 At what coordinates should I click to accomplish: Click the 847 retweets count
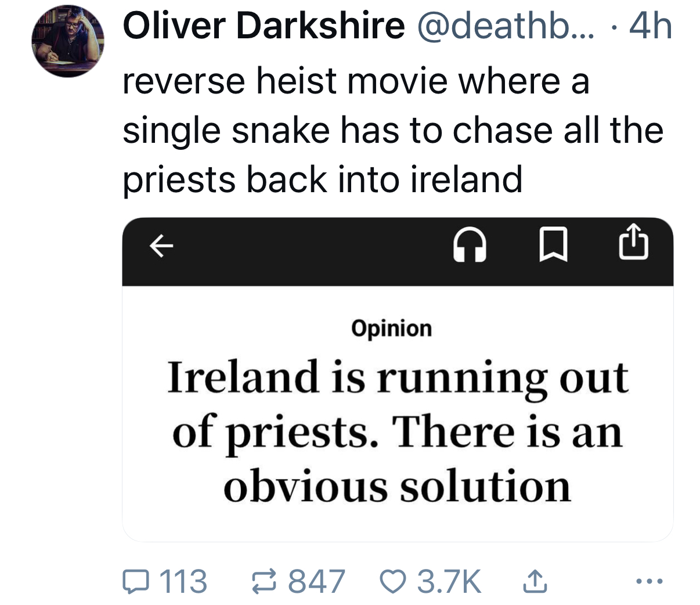(x=316, y=582)
